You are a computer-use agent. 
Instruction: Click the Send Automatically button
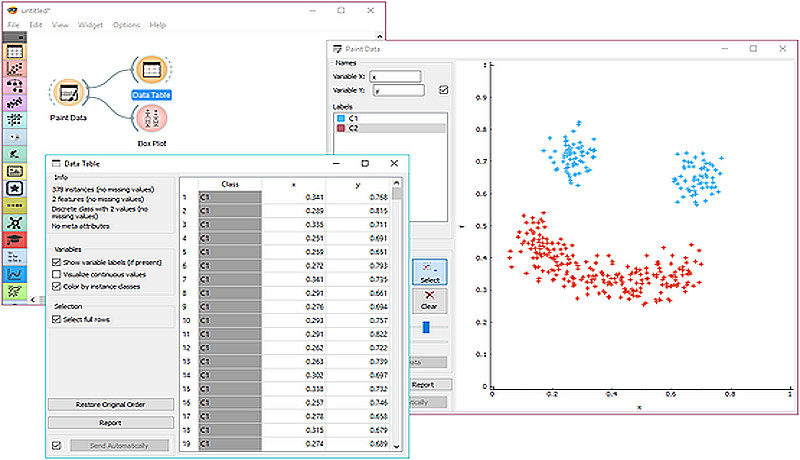point(119,445)
